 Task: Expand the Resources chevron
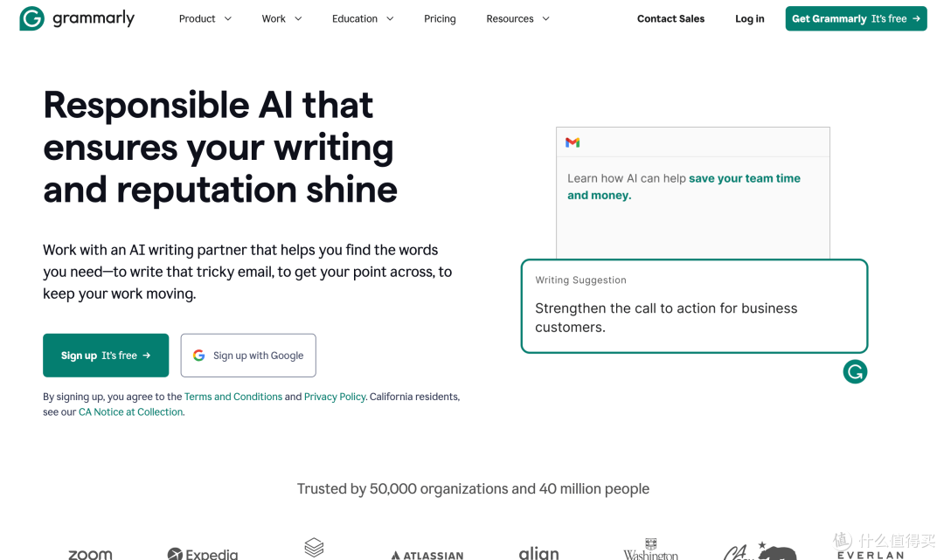[546, 18]
